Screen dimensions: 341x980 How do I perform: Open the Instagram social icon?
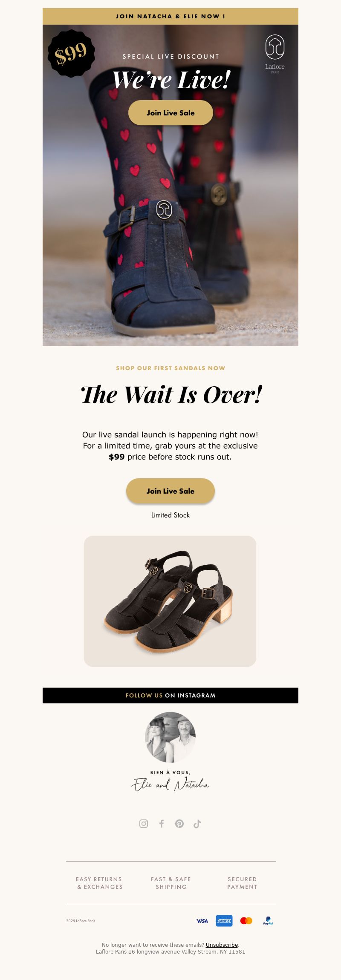(x=144, y=824)
